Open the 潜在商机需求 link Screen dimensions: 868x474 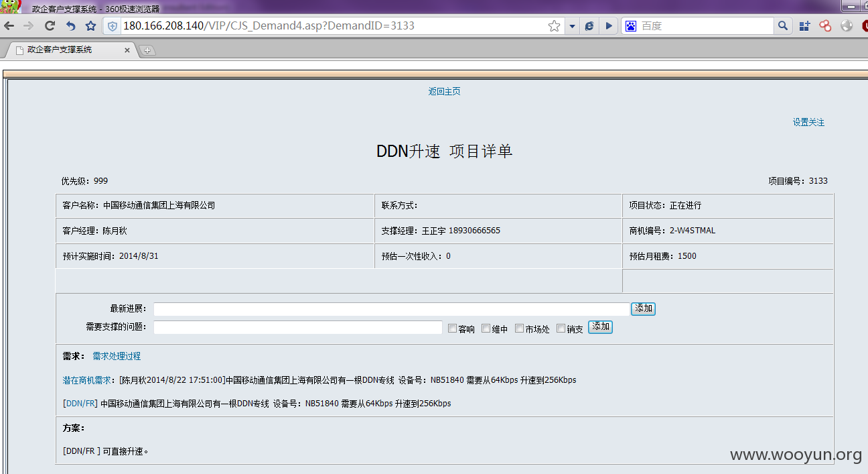click(x=87, y=380)
